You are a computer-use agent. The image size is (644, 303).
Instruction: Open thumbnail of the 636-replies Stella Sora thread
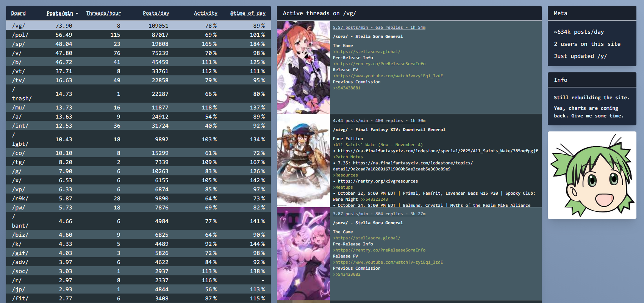click(x=303, y=67)
